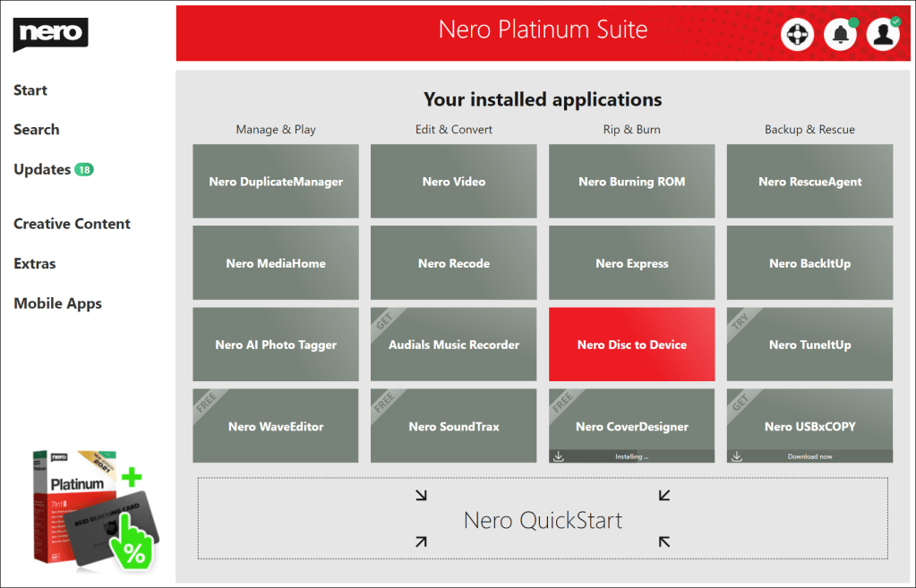Open the user account profile icon
Screen dimensions: 916x588
883,35
